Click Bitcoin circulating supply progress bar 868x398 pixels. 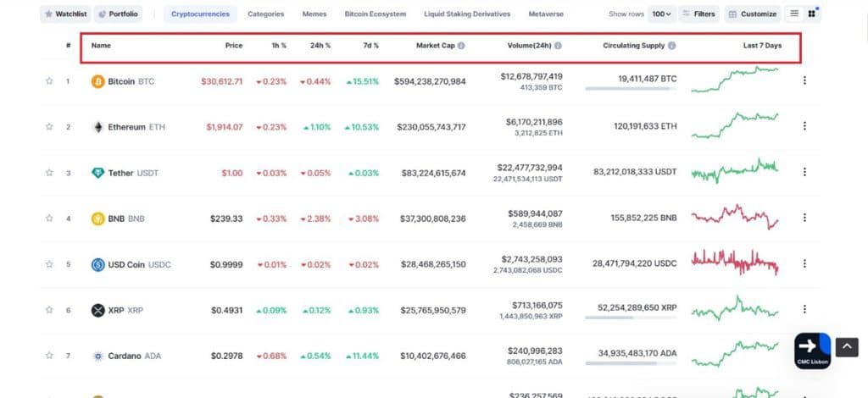pyautogui.click(x=631, y=88)
